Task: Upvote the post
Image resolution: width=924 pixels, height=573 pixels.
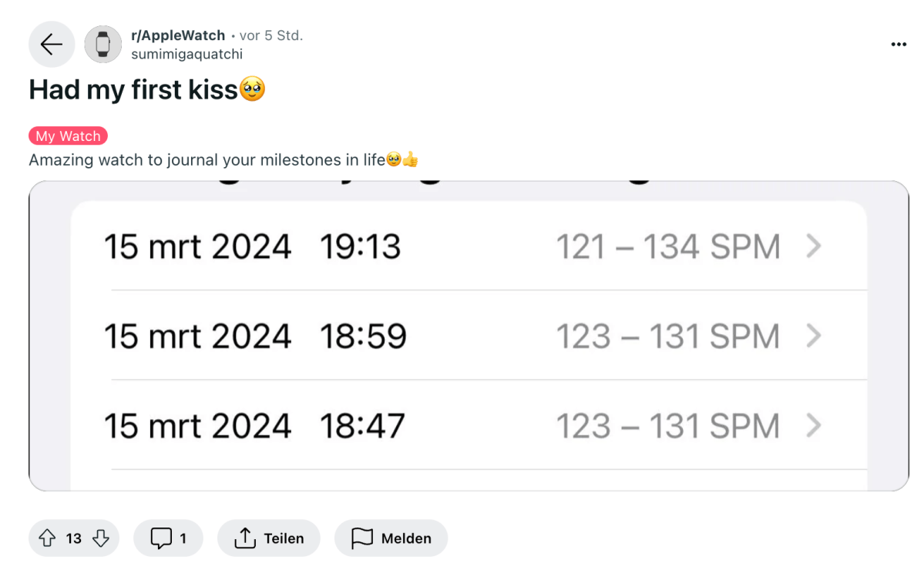Action: point(47,538)
